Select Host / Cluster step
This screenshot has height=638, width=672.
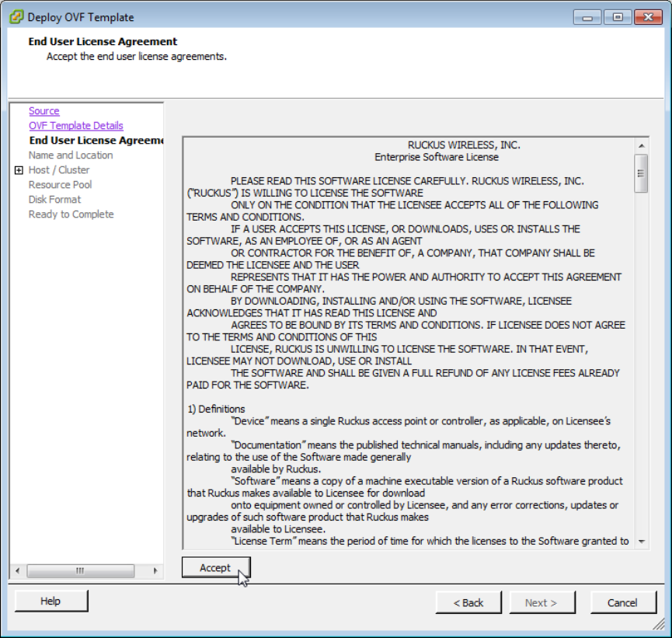(59, 169)
